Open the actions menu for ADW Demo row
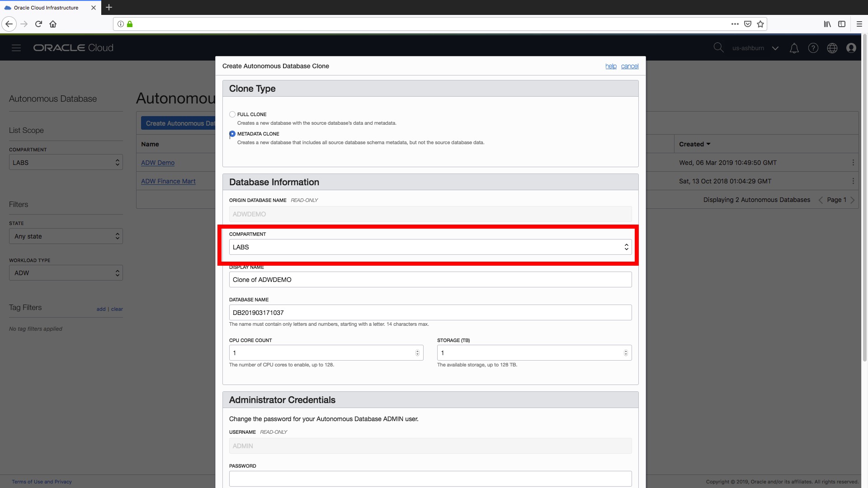 (x=854, y=163)
